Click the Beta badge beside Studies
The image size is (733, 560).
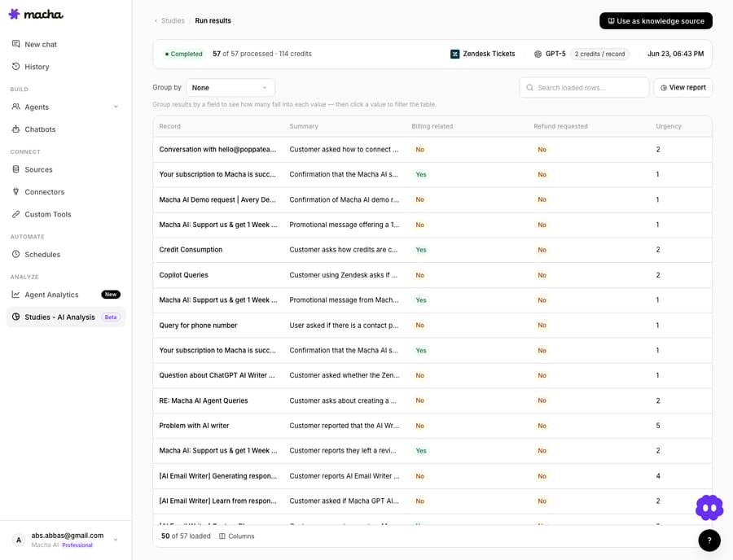111,317
